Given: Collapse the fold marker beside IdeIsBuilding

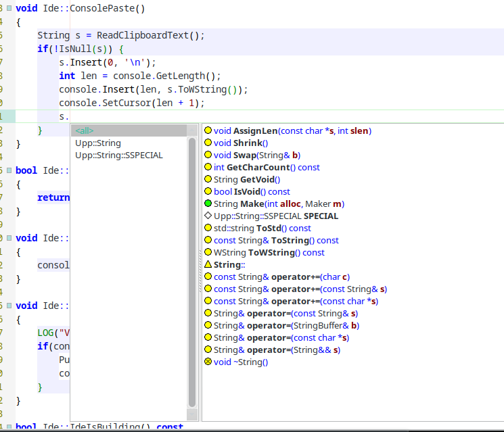Looking at the screenshot, I should [x=9, y=427].
